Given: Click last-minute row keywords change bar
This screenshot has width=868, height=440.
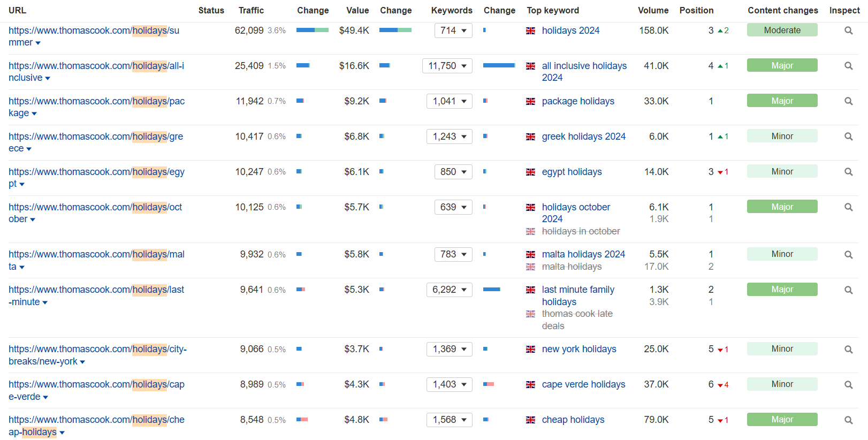Looking at the screenshot, I should point(492,289).
